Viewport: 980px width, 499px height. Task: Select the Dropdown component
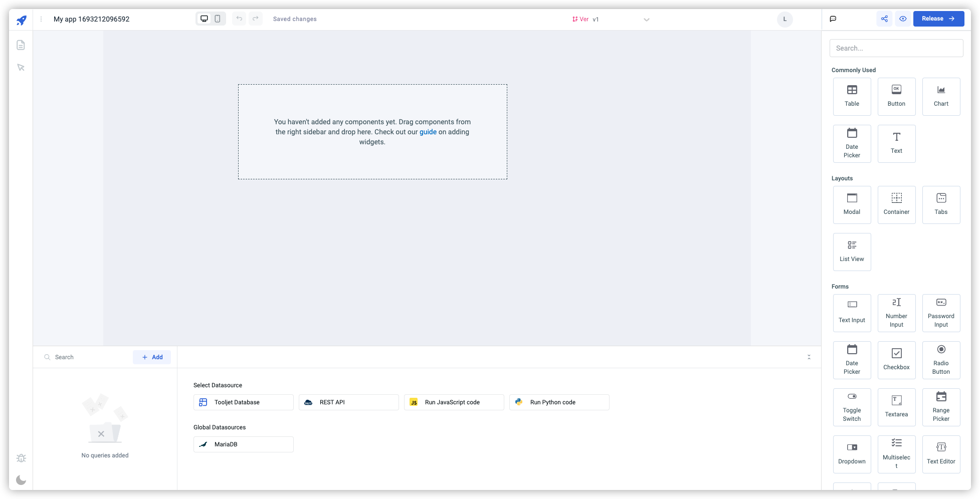852,454
